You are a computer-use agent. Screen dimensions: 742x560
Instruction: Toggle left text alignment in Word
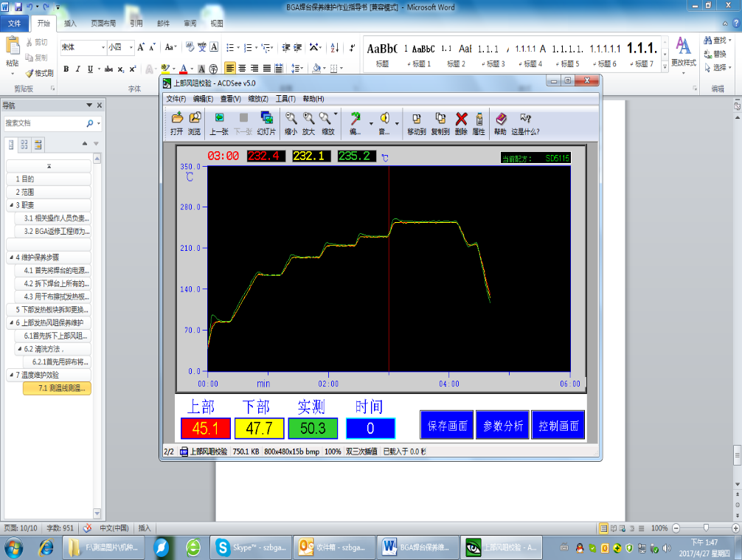(231, 69)
